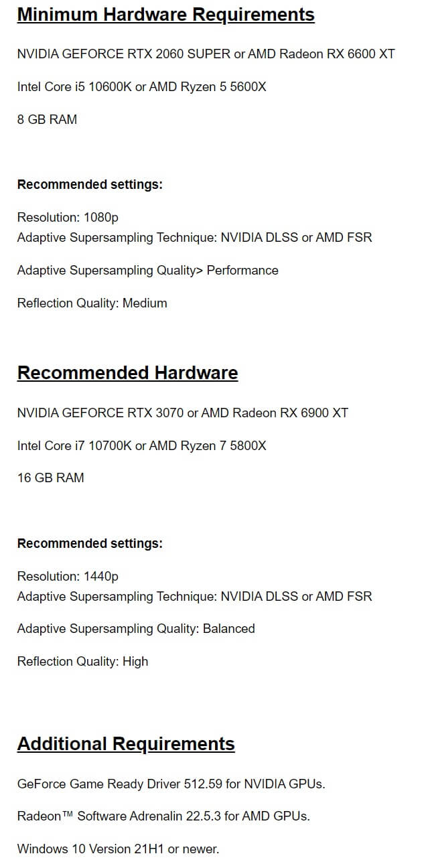
Task: Click the 8 GB RAM text
Action: [x=47, y=119]
